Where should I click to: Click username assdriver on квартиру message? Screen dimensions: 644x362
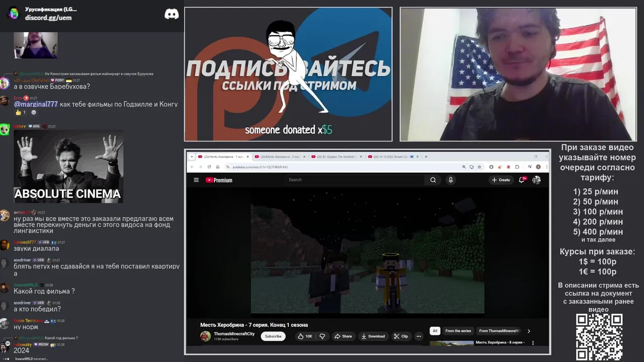pos(22,260)
